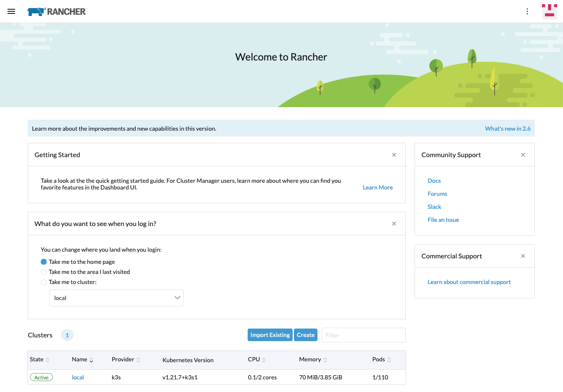The height and width of the screenshot is (392, 563).
Task: Open the Forums link
Action: tap(437, 194)
